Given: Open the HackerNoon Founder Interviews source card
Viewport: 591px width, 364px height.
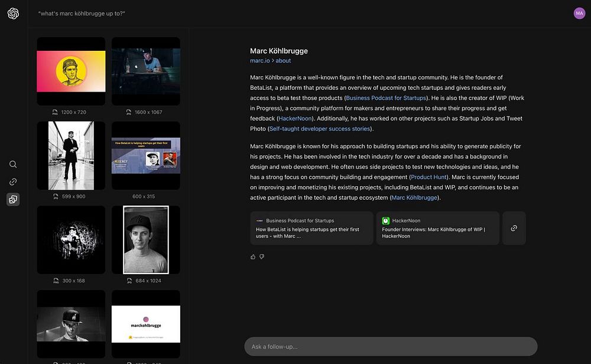Looking at the screenshot, I should pyautogui.click(x=437, y=228).
